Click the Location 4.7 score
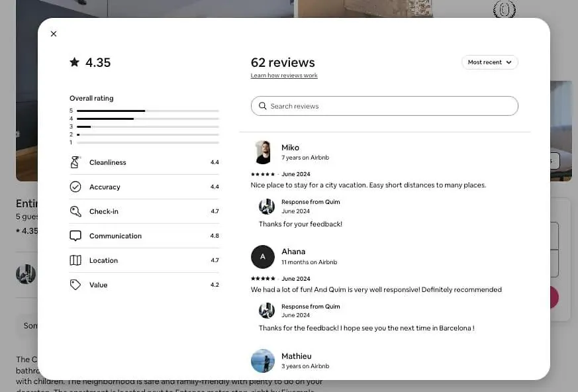This screenshot has height=392, width=578. coord(215,260)
